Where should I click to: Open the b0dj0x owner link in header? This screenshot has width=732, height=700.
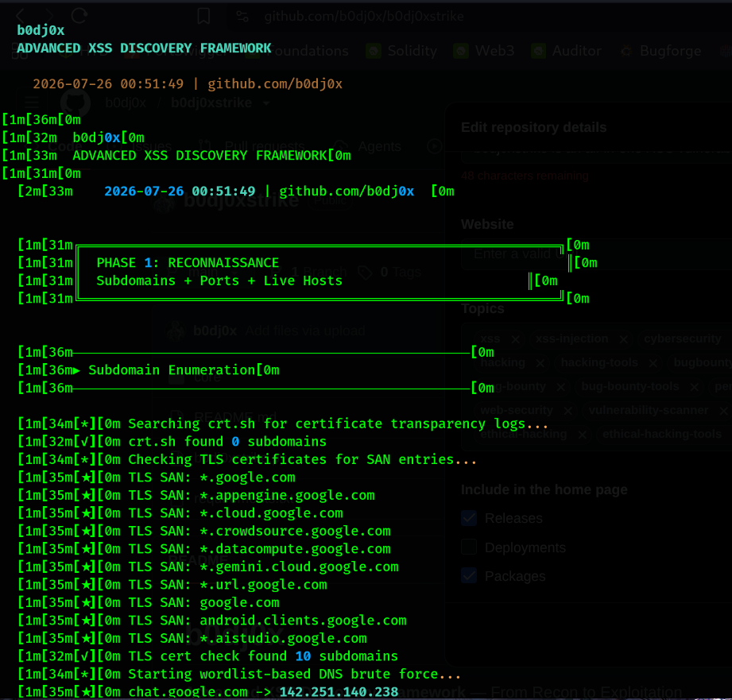[x=126, y=102]
